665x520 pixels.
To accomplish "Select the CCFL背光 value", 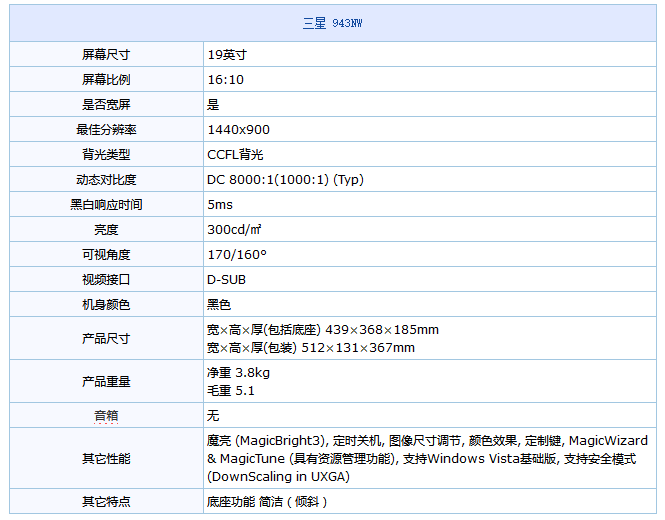I will 235,154.
